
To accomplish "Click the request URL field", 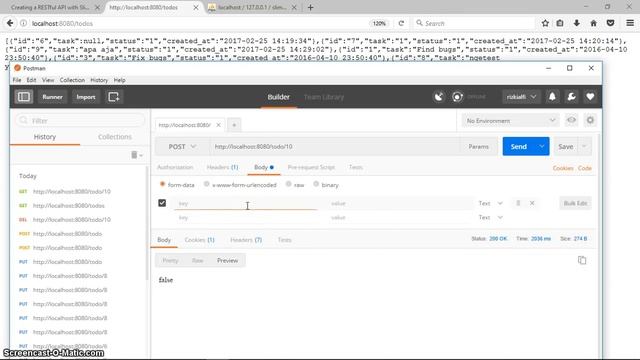I will [x=335, y=147].
